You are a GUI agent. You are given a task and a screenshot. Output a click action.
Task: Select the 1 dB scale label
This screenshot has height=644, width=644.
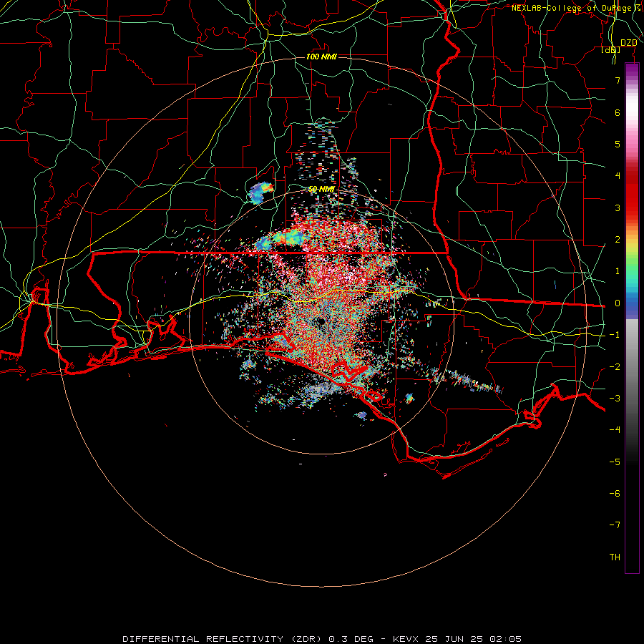point(618,271)
